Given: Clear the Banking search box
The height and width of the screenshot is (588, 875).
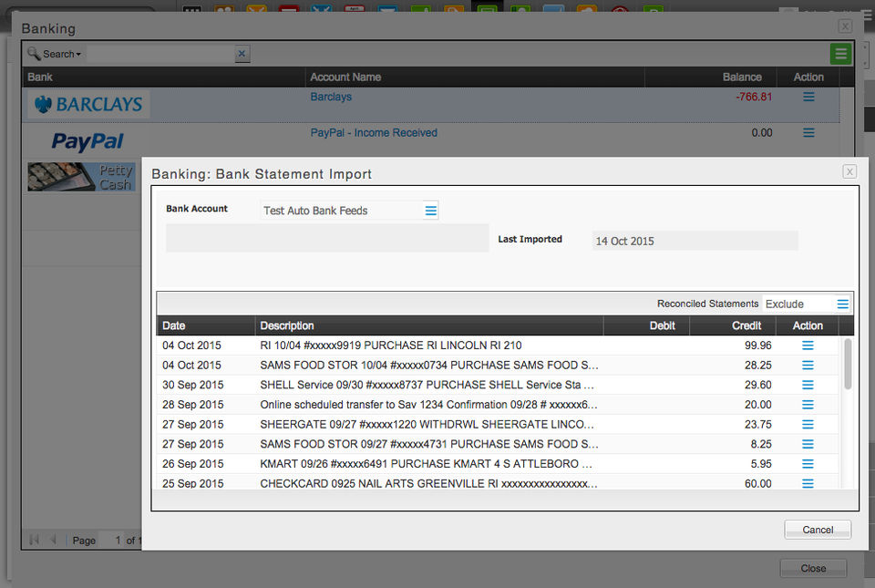Looking at the screenshot, I should (x=242, y=54).
